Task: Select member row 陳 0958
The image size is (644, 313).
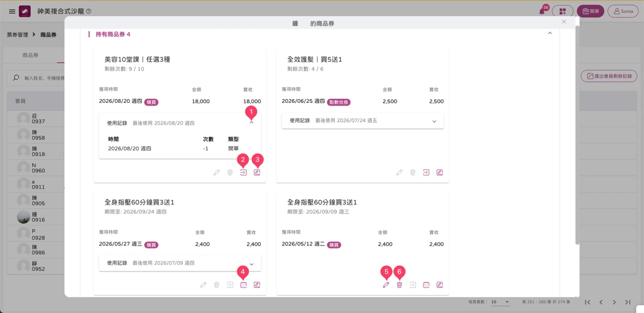Action: [35, 135]
